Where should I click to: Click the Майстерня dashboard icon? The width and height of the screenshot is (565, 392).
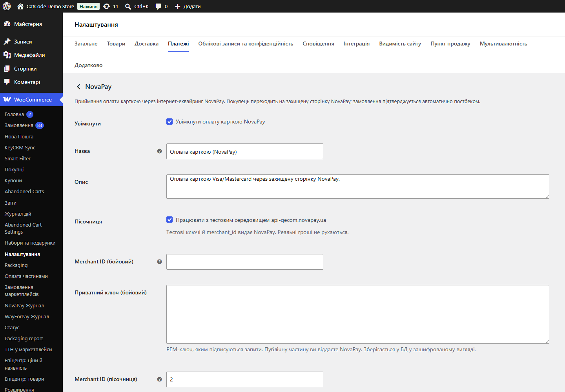click(x=7, y=24)
